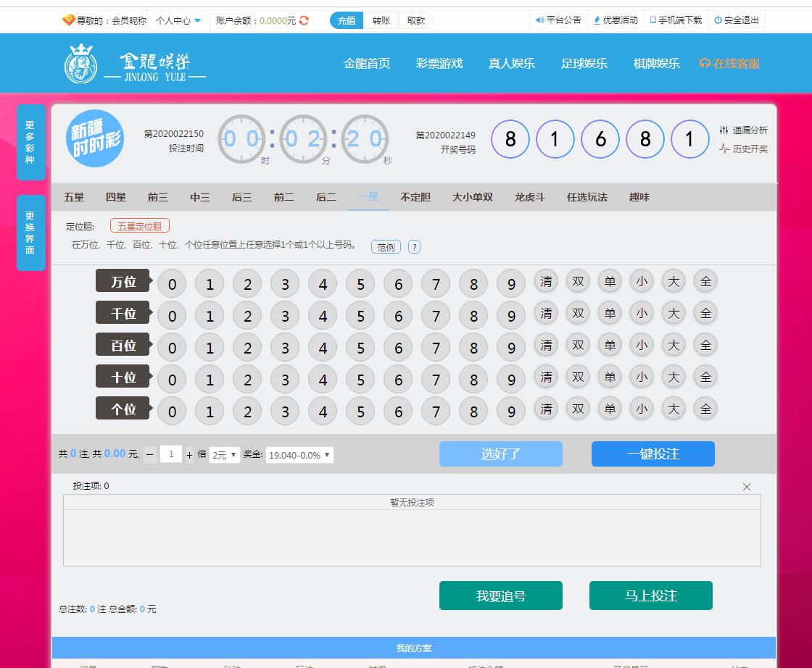Open the platform announcement (平台公告) speaker icon
Screen dimensions: 812x668
tap(539, 20)
